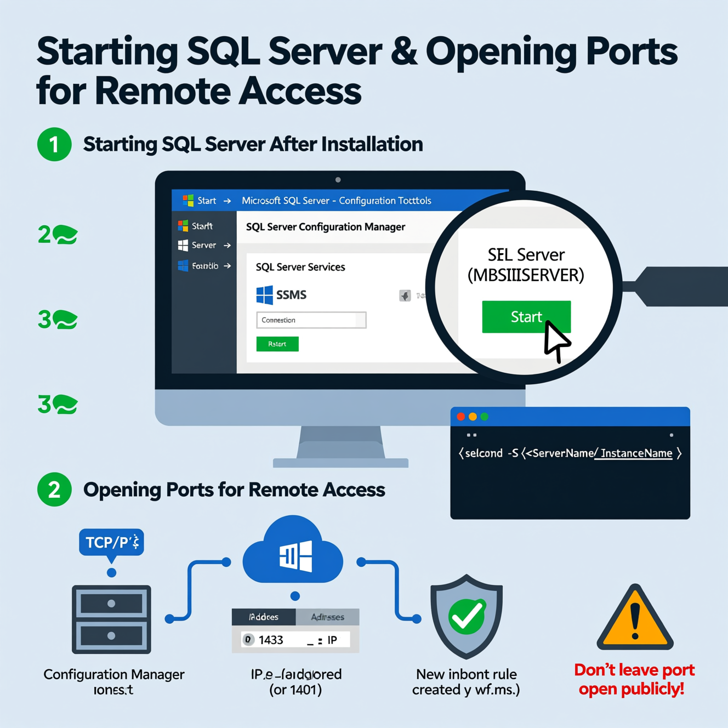Click the blue cloud Windows icon
This screenshot has height=728, width=728.
[x=294, y=554]
